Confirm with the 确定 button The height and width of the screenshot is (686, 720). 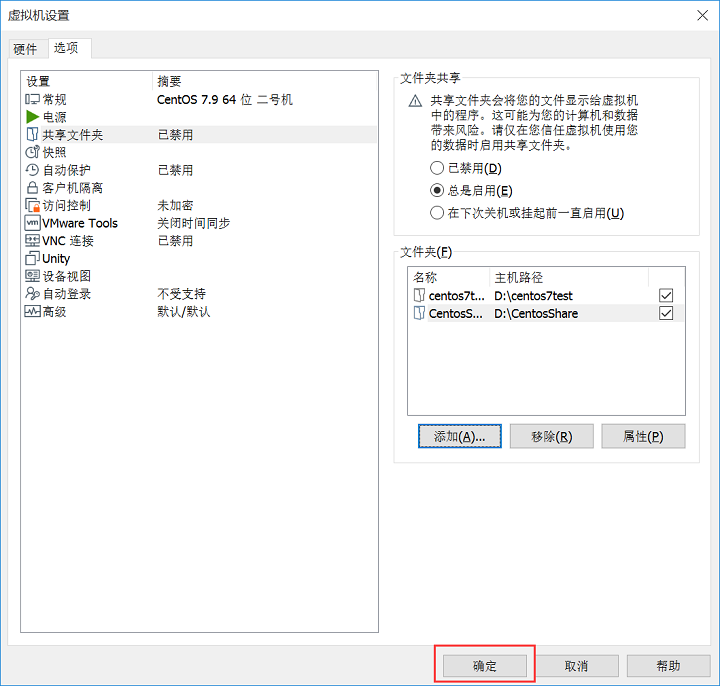pos(484,665)
